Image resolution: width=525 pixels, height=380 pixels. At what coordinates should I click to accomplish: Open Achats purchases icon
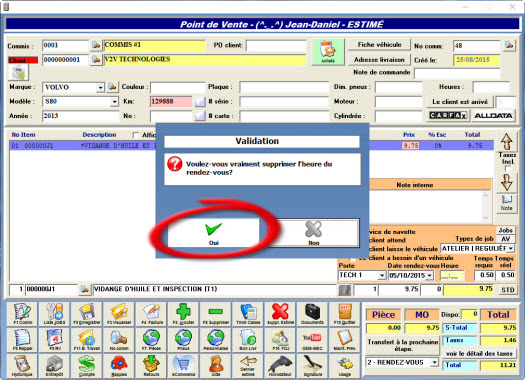[328, 52]
